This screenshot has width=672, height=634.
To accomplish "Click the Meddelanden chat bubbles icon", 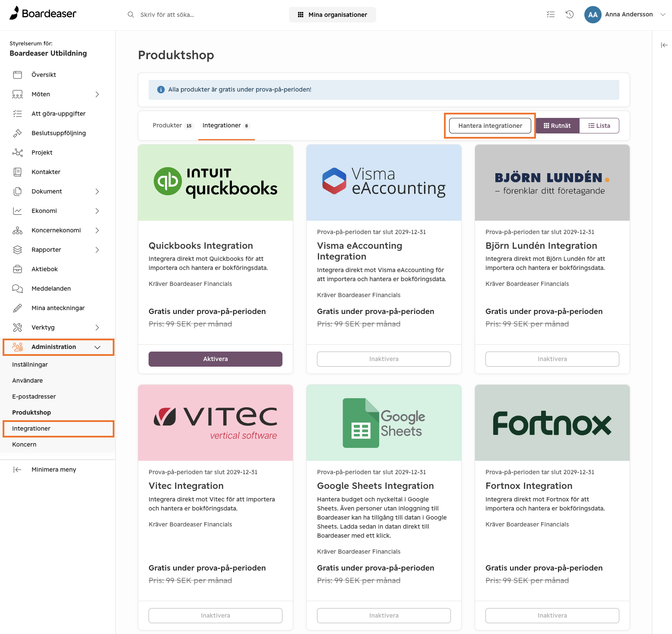I will [x=17, y=288].
